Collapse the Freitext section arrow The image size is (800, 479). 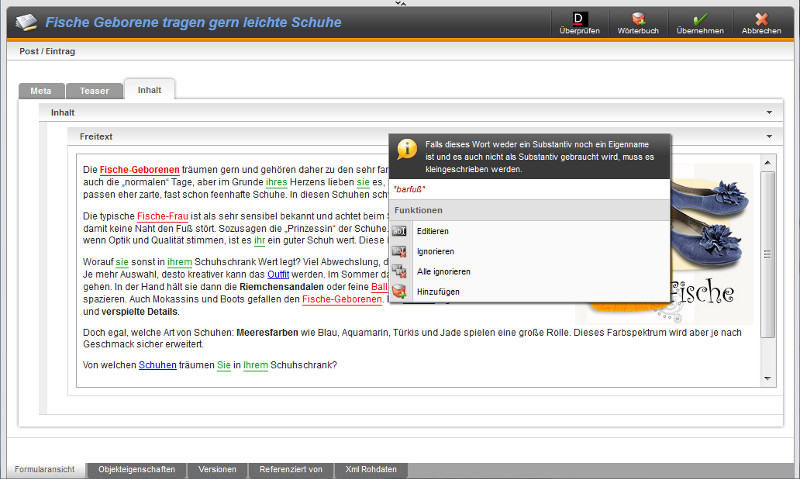[x=768, y=136]
